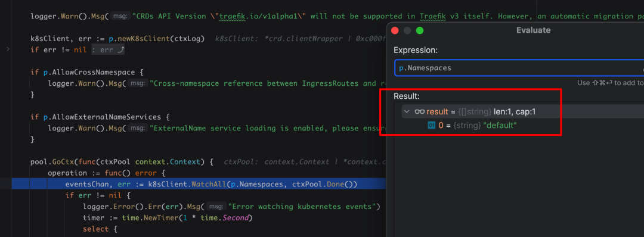Click the collapsed ': err' fold placeholder
This screenshot has height=237, width=644.
click(x=107, y=50)
